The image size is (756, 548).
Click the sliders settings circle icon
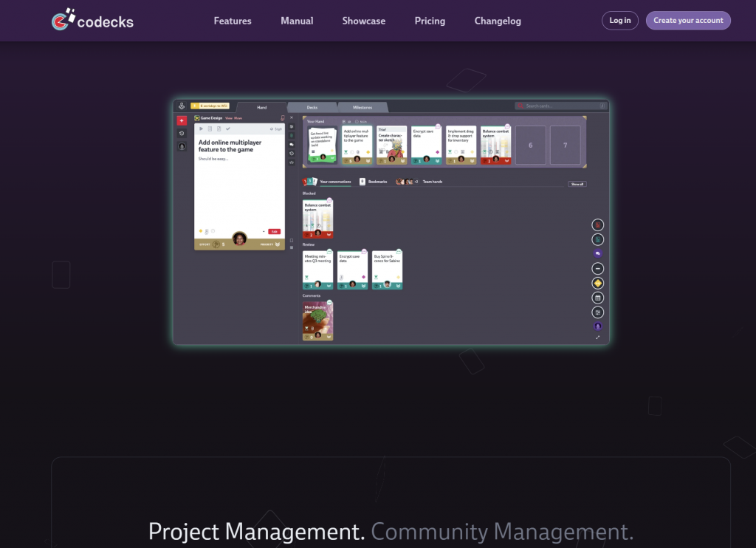click(x=597, y=312)
